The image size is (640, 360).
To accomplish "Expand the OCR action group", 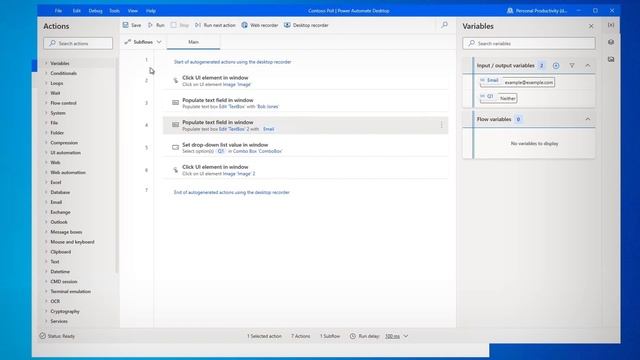I will tap(46, 301).
